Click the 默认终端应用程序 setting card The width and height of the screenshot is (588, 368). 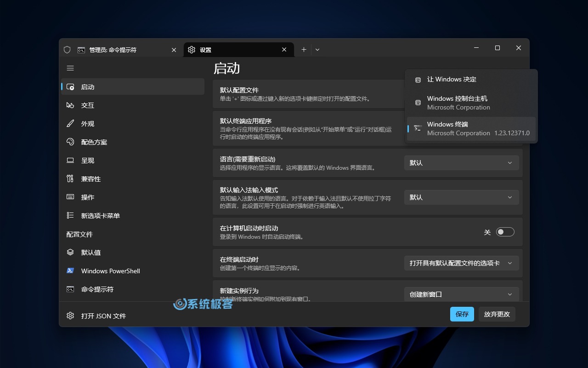click(309, 128)
